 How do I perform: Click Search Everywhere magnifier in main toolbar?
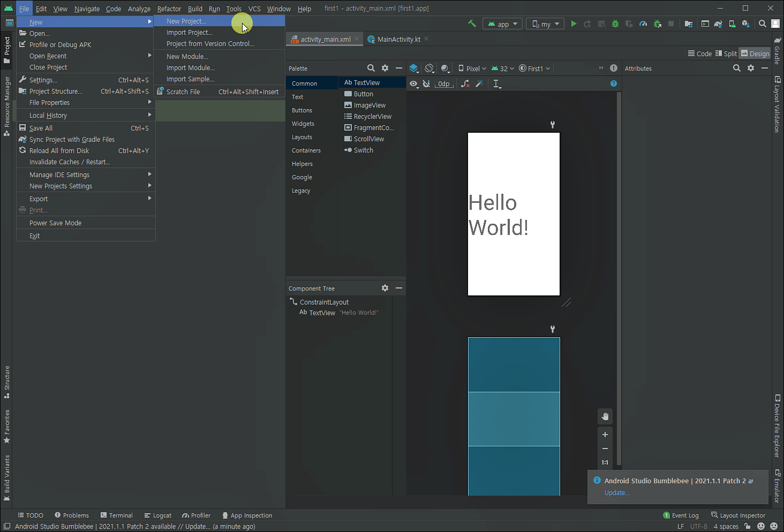[762, 24]
